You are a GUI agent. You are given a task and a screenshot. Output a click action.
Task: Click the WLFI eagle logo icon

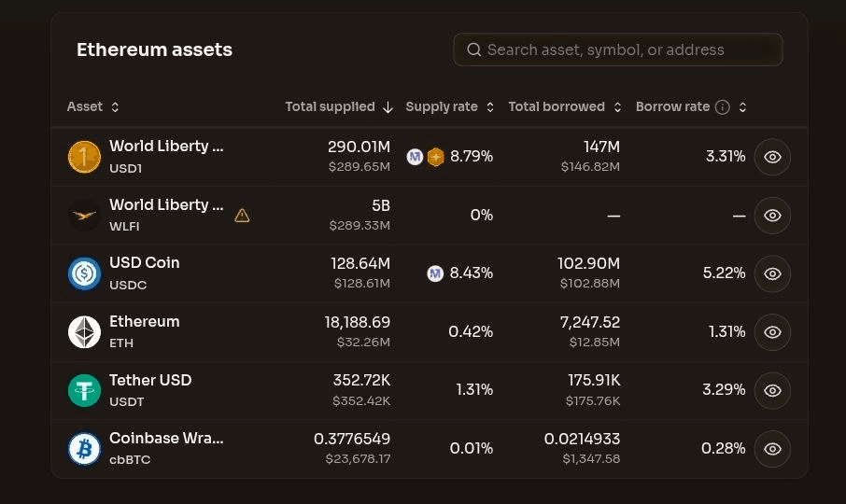(84, 215)
